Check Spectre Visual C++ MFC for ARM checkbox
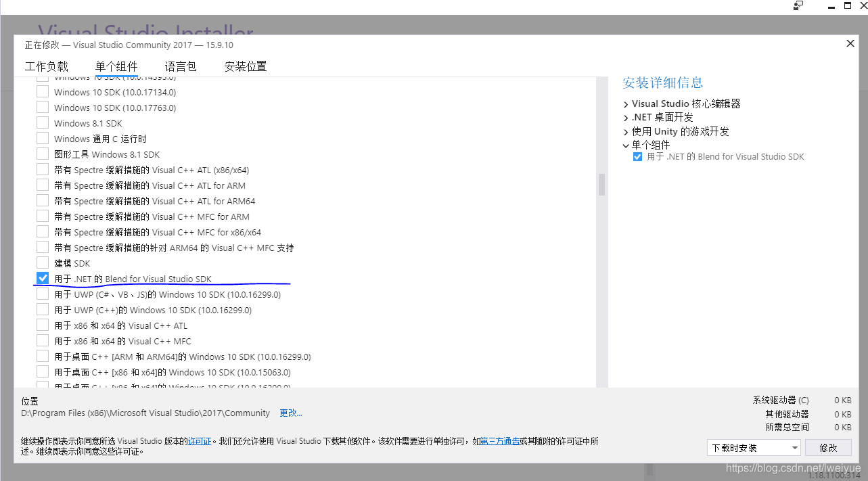Image resolution: width=868 pixels, height=481 pixels. [x=43, y=216]
